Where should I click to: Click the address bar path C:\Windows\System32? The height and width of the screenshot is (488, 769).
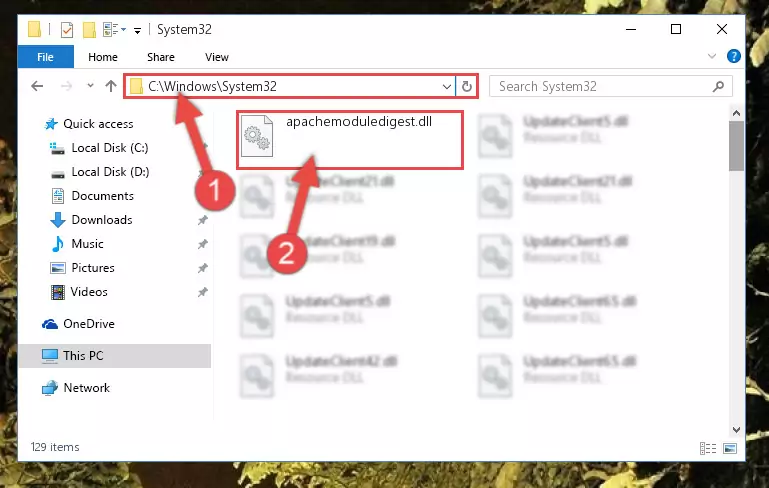pyautogui.click(x=212, y=86)
